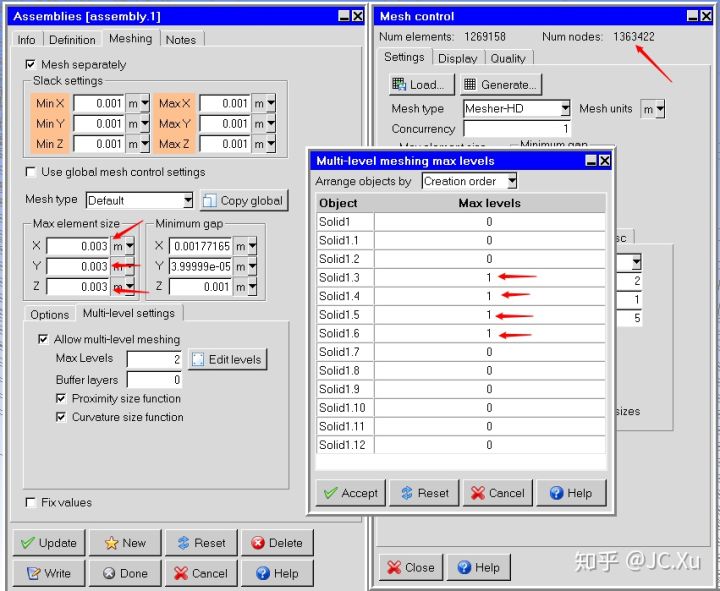Screen dimensions: 720x591
Task: Open Minimum gap X unit dropdown
Action: click(x=252, y=246)
